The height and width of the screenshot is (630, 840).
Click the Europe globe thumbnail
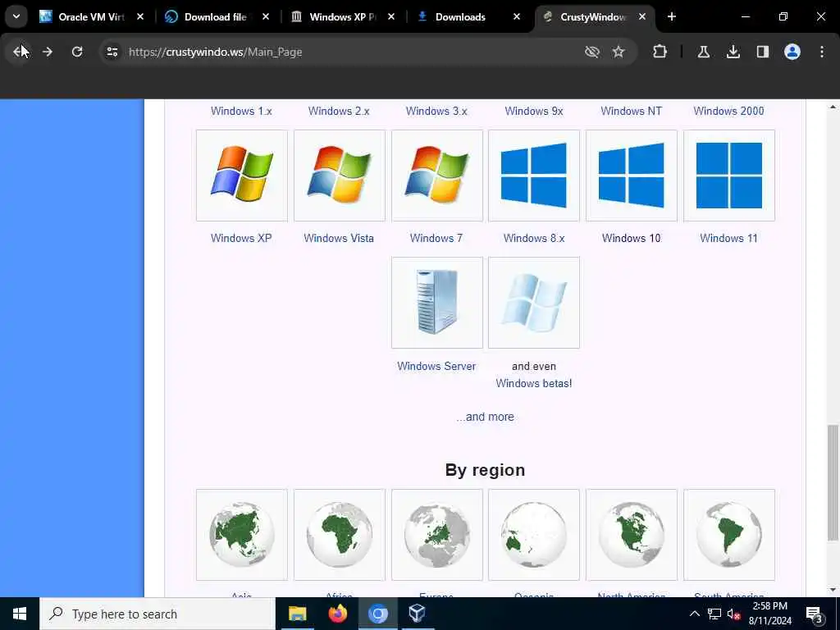(436, 535)
